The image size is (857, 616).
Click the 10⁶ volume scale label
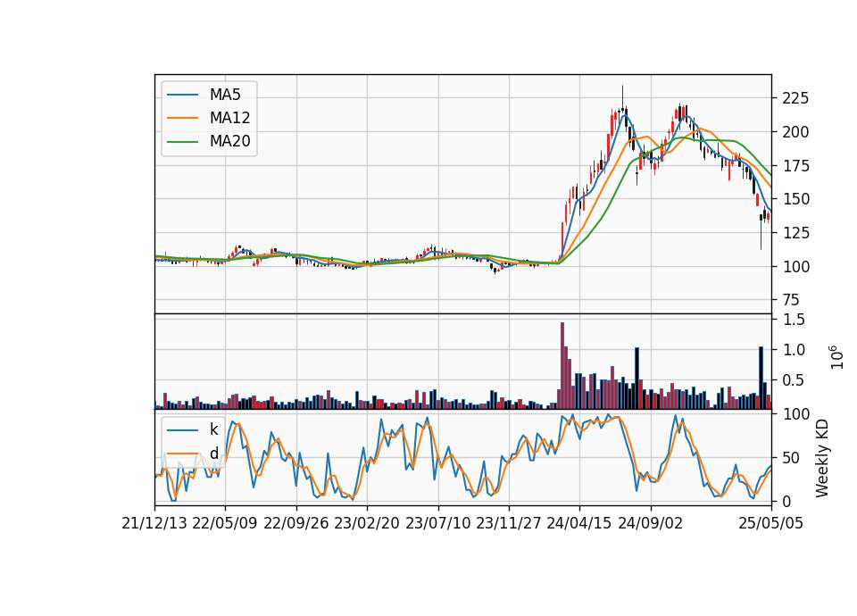tap(836, 357)
